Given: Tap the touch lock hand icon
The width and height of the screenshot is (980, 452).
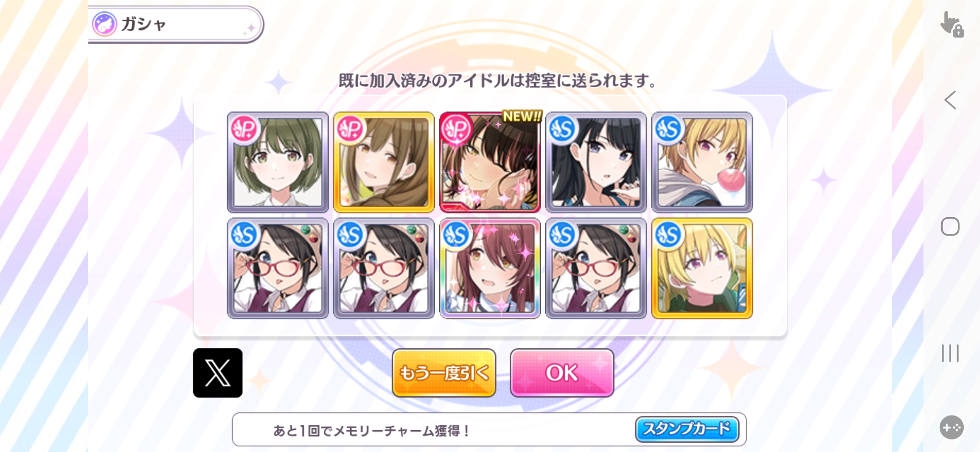Looking at the screenshot, I should click(952, 24).
